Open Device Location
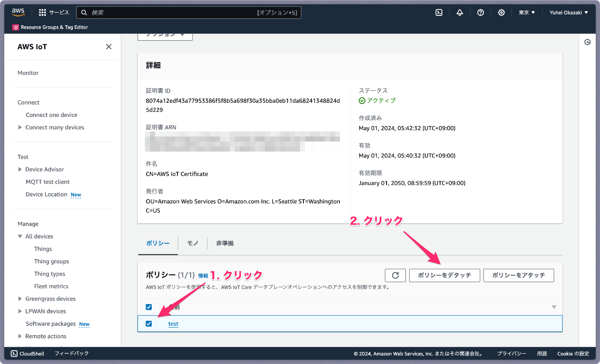The image size is (600, 364). tap(46, 194)
